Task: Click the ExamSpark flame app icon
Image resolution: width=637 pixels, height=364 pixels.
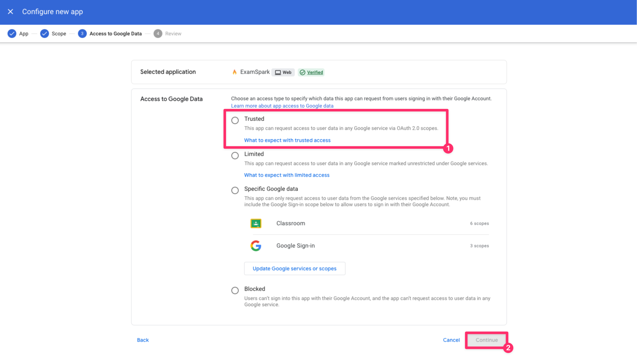Action: (x=234, y=72)
